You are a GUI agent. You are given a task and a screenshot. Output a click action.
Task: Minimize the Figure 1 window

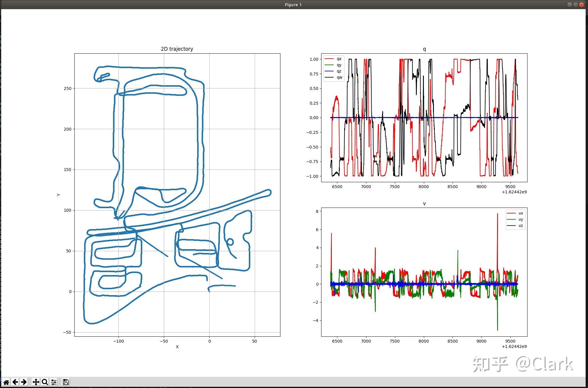(570, 4)
